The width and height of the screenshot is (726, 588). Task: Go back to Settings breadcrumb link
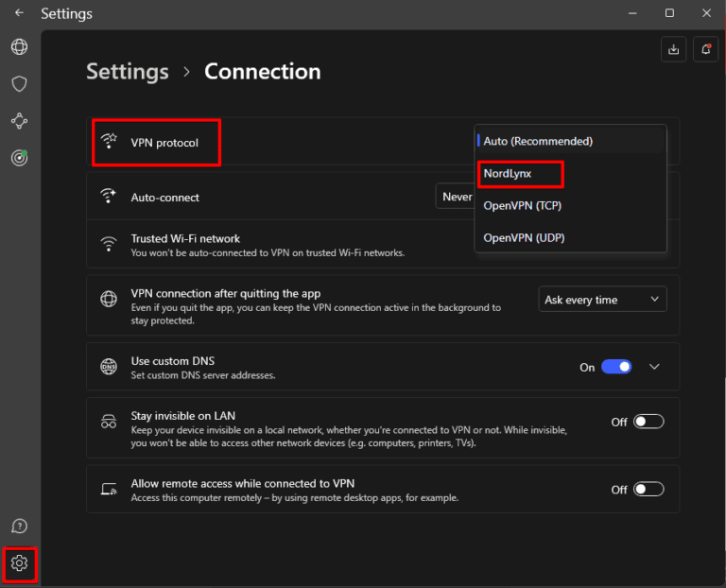tap(128, 72)
